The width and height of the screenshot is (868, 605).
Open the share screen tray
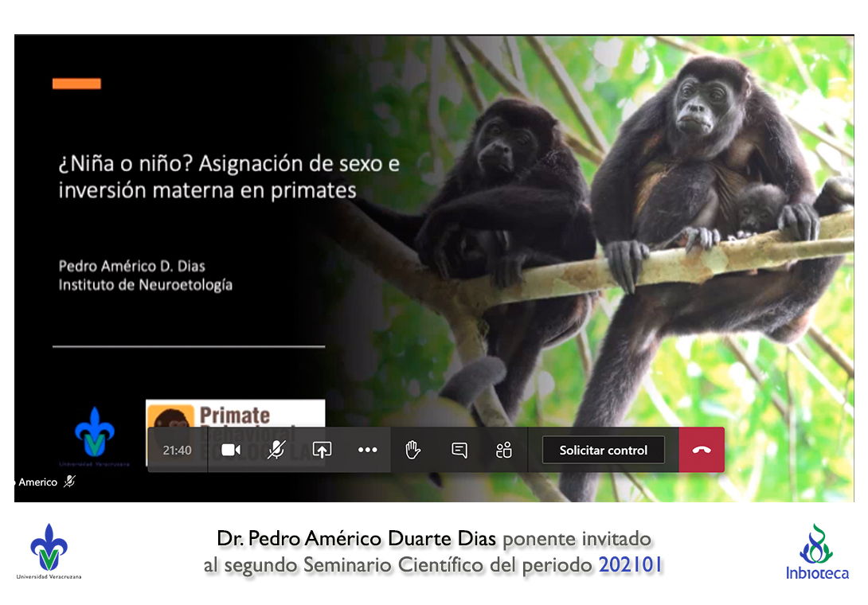[x=322, y=450]
